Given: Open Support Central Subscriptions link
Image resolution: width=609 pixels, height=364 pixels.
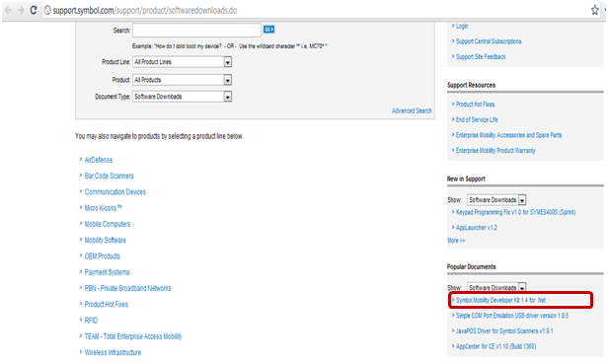Looking at the screenshot, I should pos(489,41).
